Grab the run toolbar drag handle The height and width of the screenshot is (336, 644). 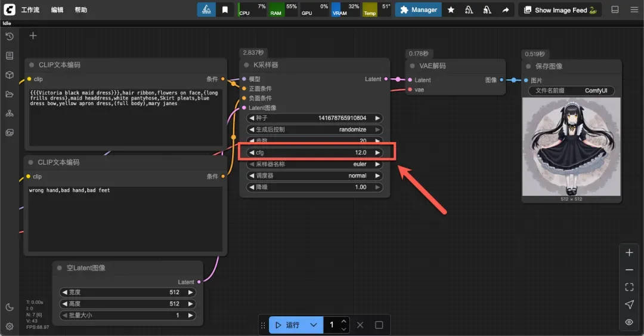coord(264,325)
